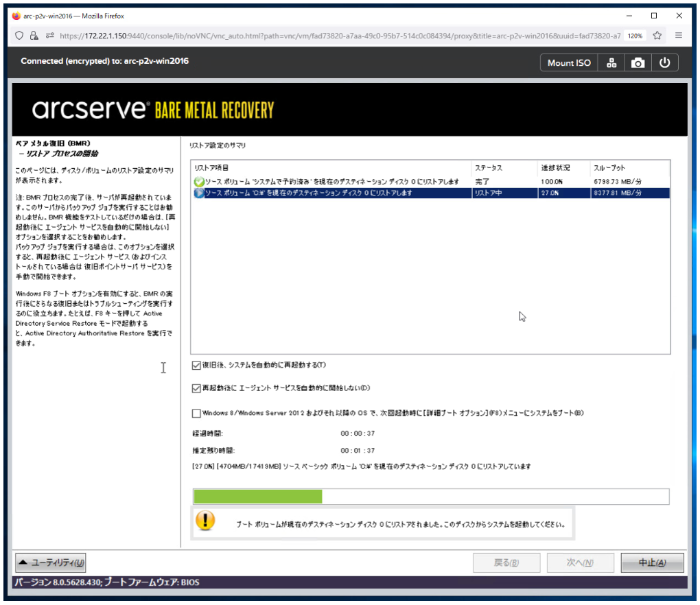
Task: Toggle do not start agent service checkbox
Action: click(x=196, y=389)
